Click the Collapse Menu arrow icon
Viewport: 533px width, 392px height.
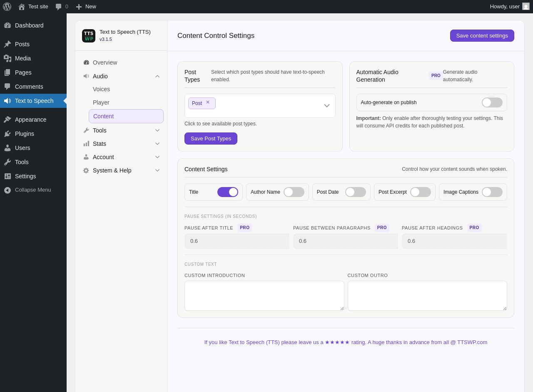click(7, 190)
